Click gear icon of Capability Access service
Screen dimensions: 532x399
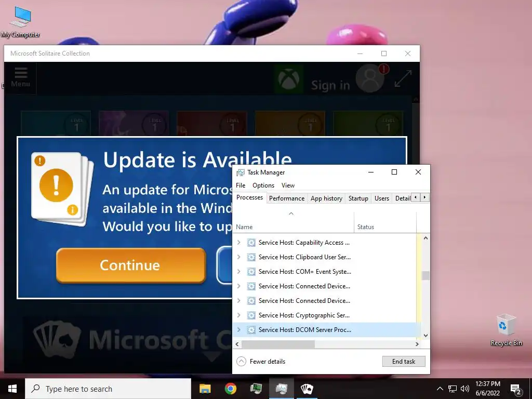[251, 242]
